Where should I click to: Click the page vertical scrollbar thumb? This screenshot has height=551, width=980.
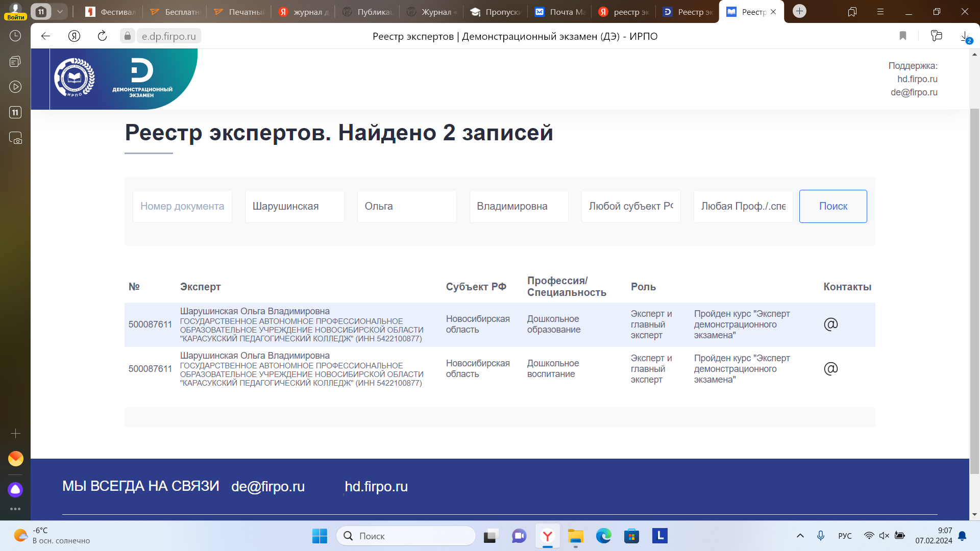(x=974, y=291)
